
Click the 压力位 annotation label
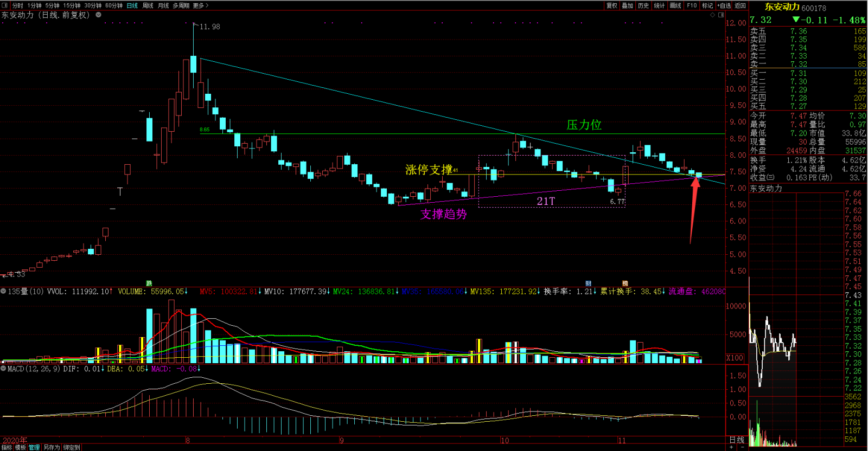tap(584, 125)
